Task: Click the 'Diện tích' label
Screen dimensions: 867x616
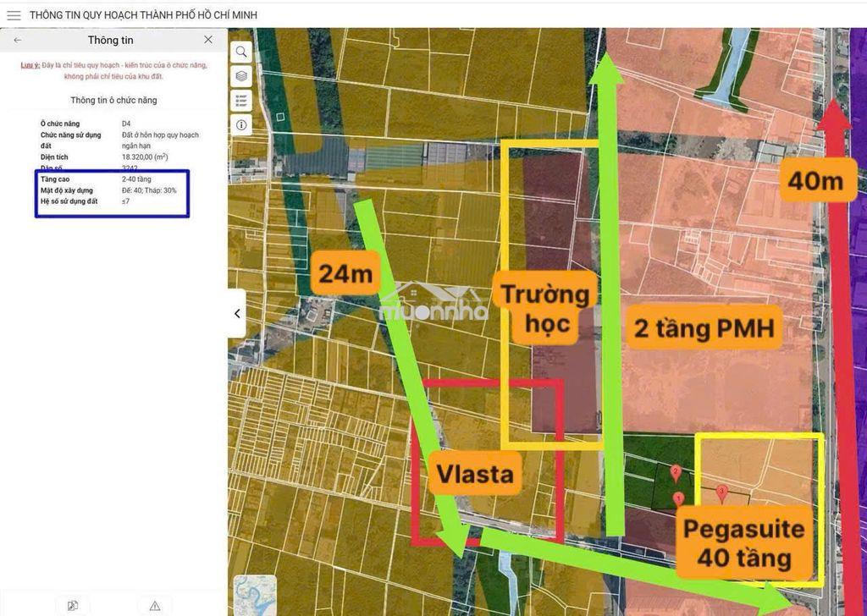Action: pyautogui.click(x=54, y=157)
